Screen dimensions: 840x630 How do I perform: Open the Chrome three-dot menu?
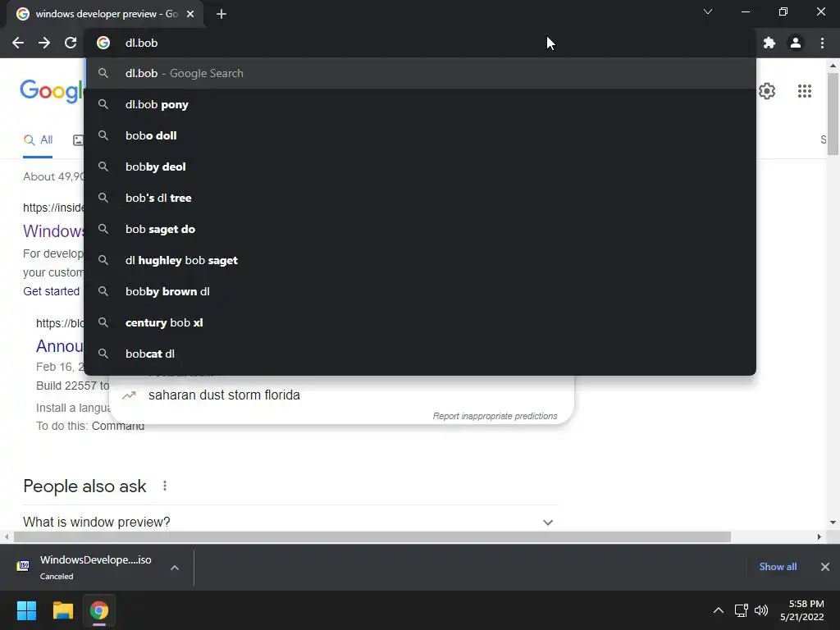click(822, 43)
